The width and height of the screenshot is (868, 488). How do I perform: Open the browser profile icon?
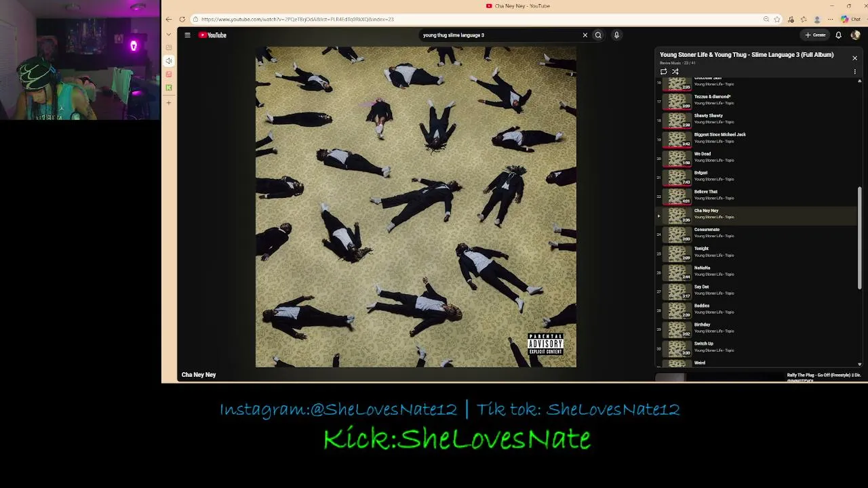coord(817,19)
